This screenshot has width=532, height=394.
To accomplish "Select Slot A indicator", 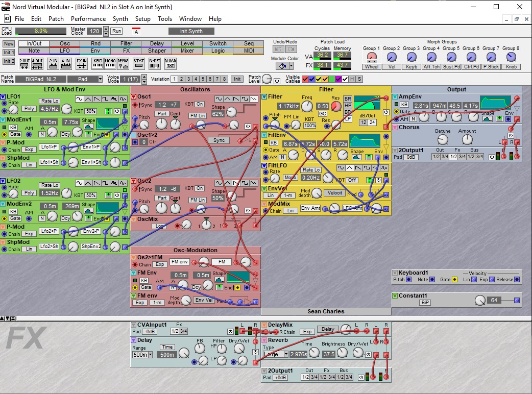I will pos(136,31).
